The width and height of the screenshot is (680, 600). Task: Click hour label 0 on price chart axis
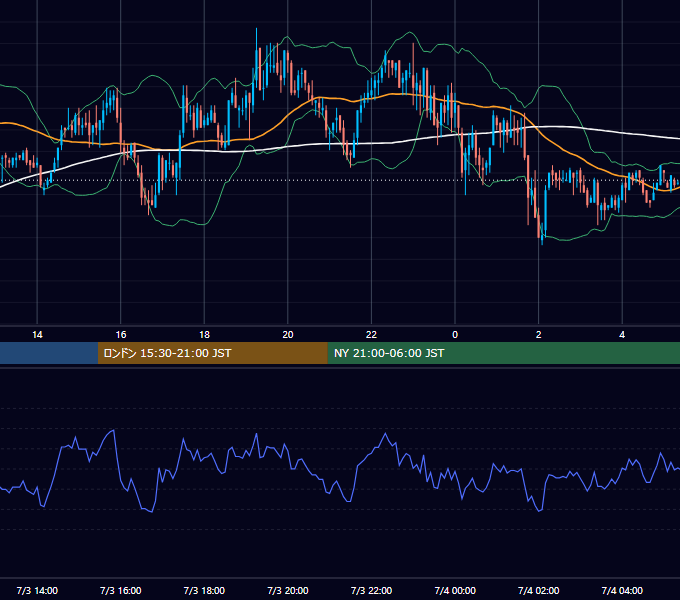coord(455,335)
